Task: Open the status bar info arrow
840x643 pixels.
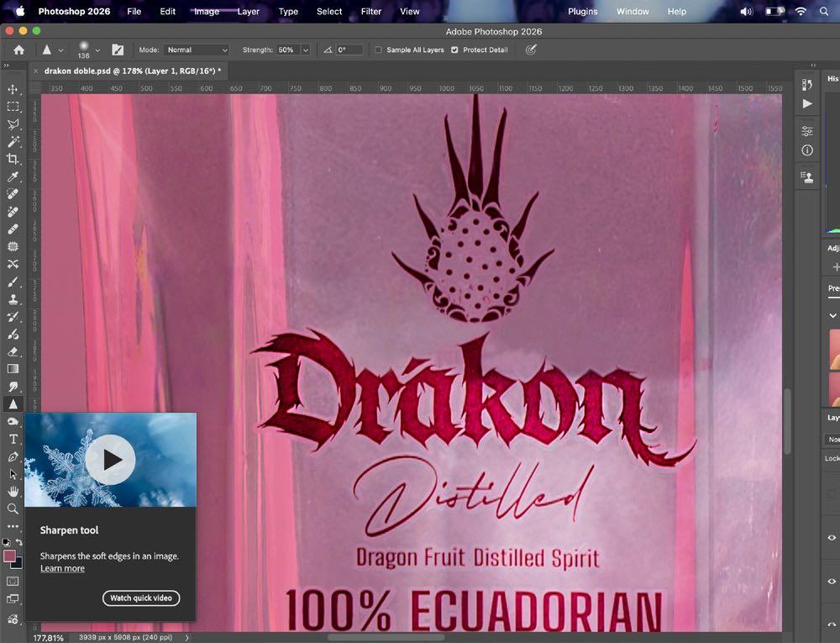Action: point(186,638)
